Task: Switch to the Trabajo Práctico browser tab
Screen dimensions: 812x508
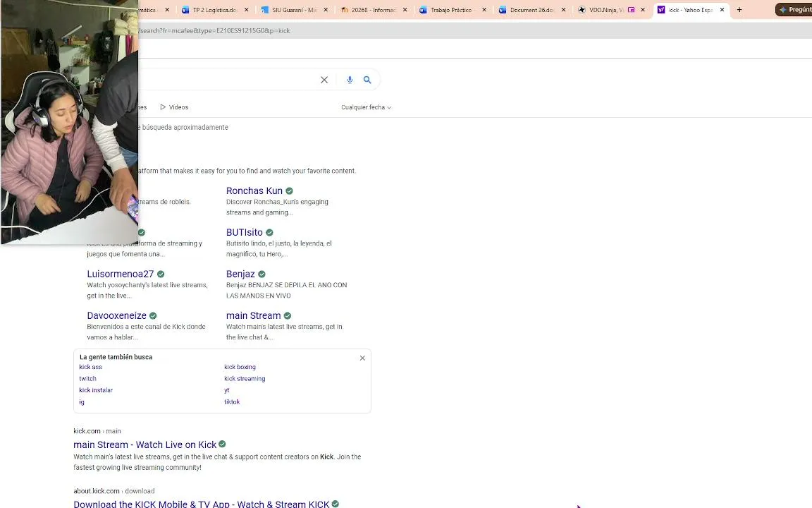Action: [453, 10]
